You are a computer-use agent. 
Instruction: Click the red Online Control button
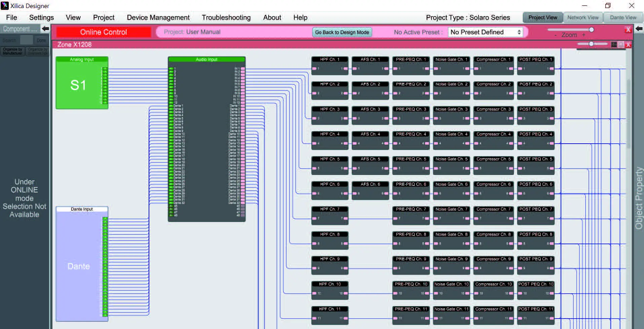point(104,32)
